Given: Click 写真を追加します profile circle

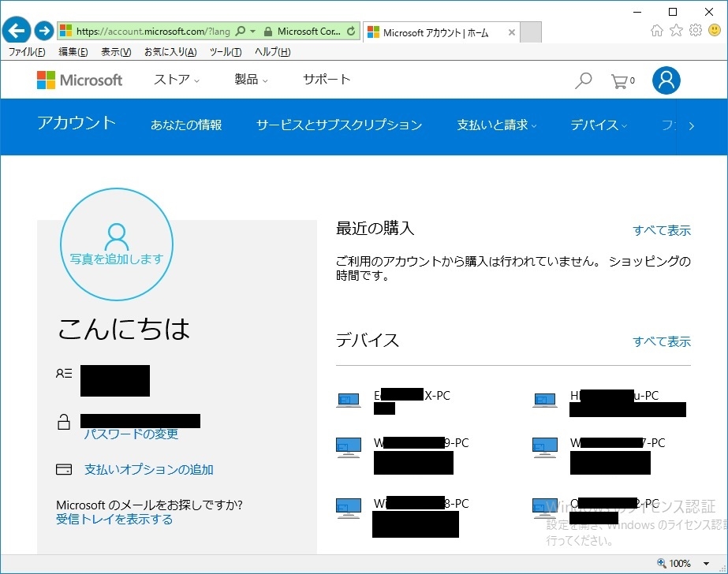Looking at the screenshot, I should tap(117, 244).
